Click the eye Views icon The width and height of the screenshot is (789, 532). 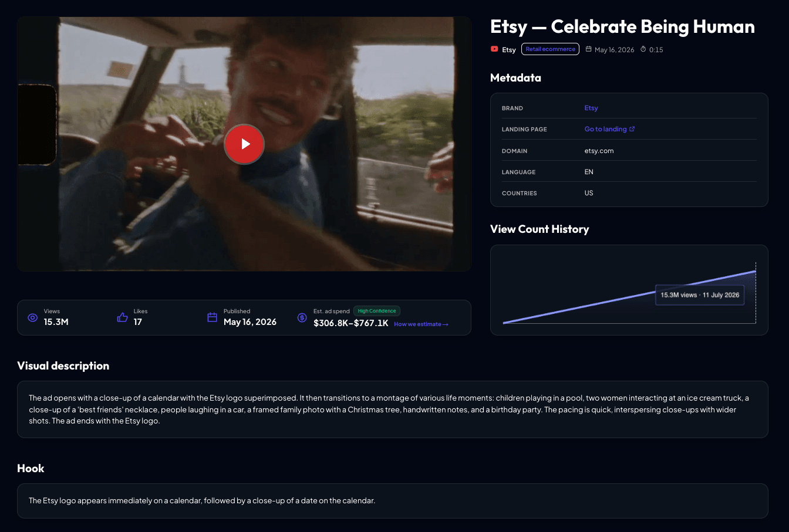coord(33,318)
